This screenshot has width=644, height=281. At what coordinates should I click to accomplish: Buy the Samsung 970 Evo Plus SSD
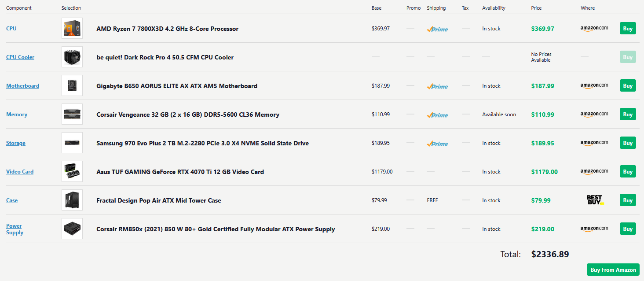[628, 143]
